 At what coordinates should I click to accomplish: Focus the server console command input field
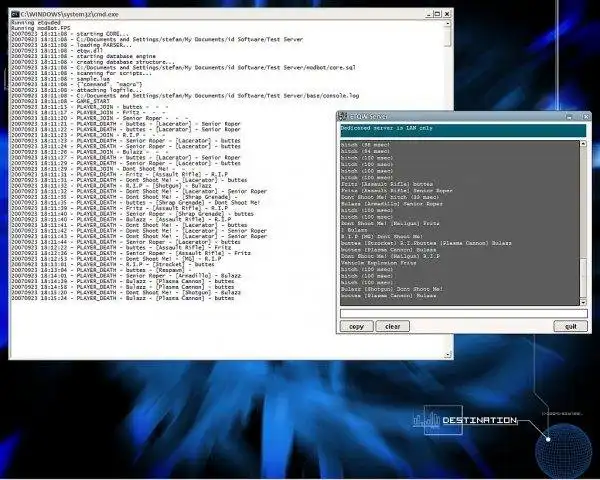[x=464, y=313]
